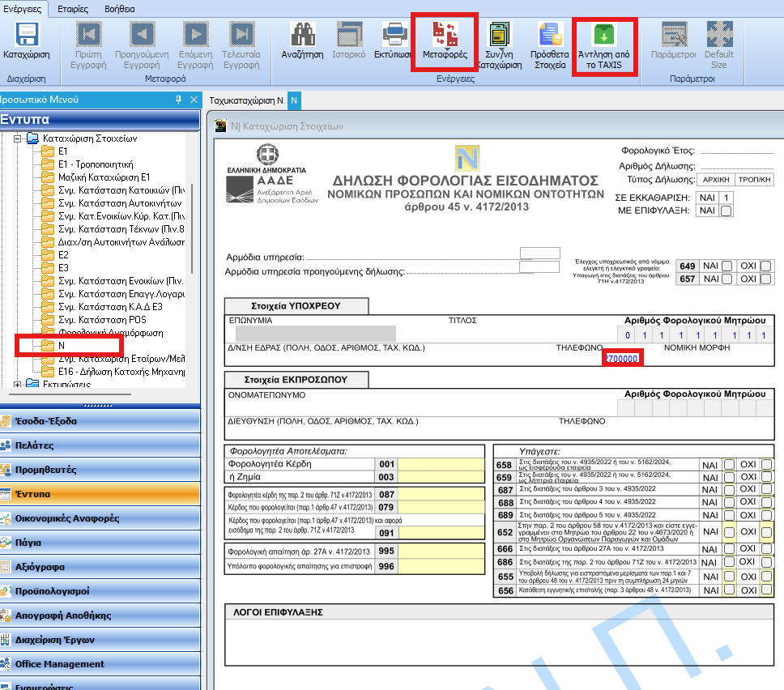Check ΟΧΙ checkbox for code 657
The image size is (784, 690).
pos(765,279)
